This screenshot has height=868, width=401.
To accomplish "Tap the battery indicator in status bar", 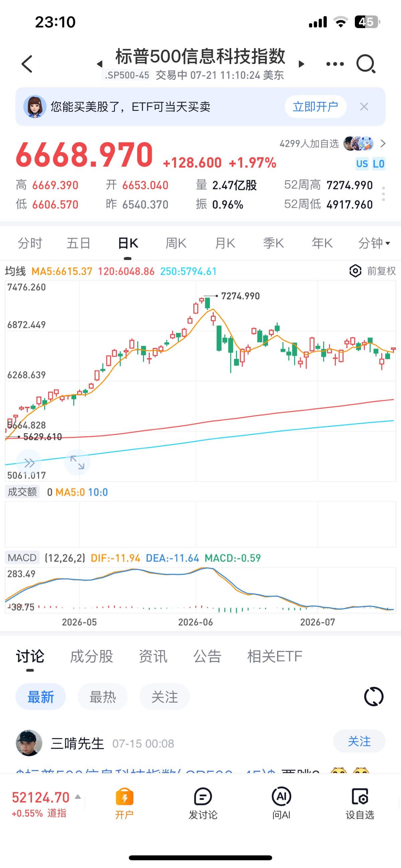I will 367,22.
